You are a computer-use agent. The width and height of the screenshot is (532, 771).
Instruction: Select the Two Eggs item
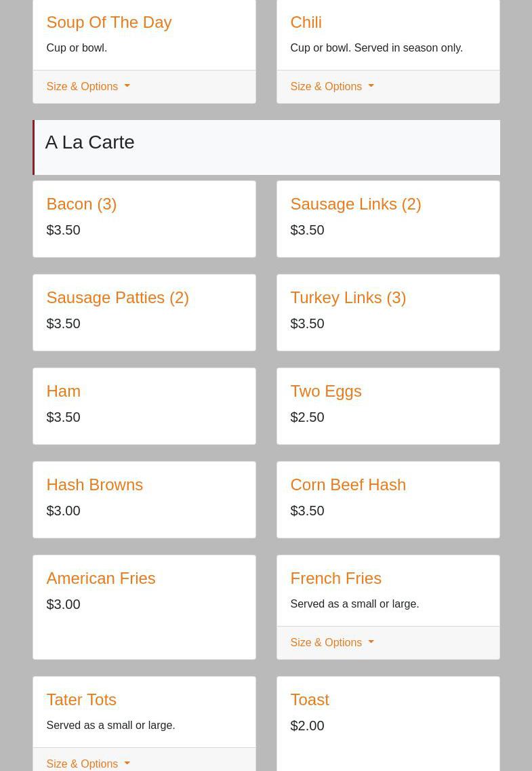click(x=325, y=391)
